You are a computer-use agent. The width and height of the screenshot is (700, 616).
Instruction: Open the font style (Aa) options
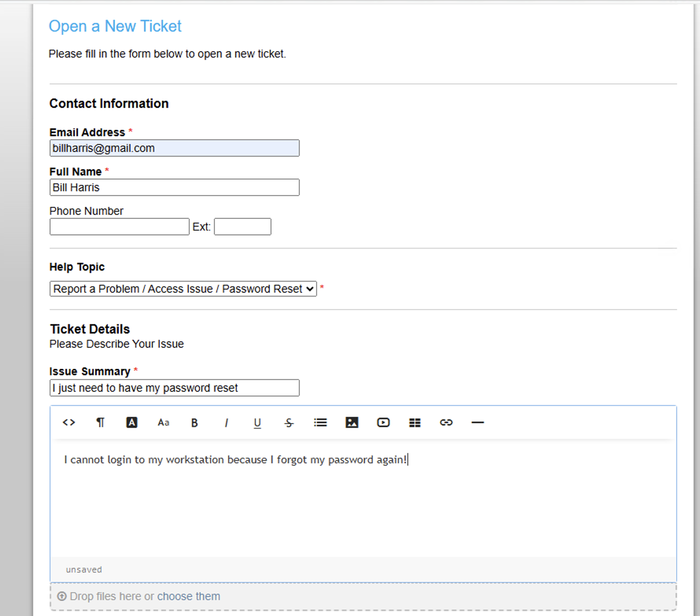(x=163, y=422)
